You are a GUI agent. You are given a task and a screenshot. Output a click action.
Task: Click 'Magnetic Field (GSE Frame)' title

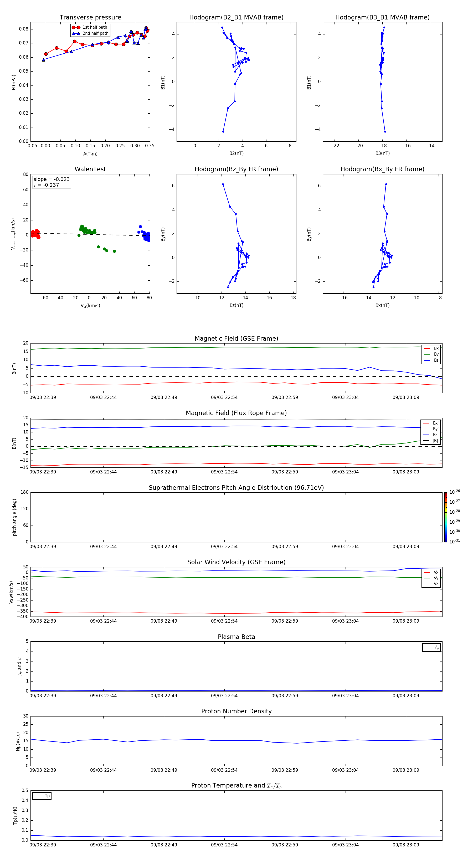tap(236, 339)
